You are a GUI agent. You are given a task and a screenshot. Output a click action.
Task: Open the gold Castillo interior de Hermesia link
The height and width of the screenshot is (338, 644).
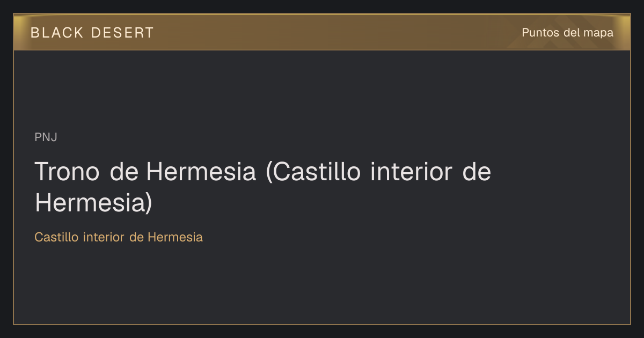pyautogui.click(x=119, y=237)
